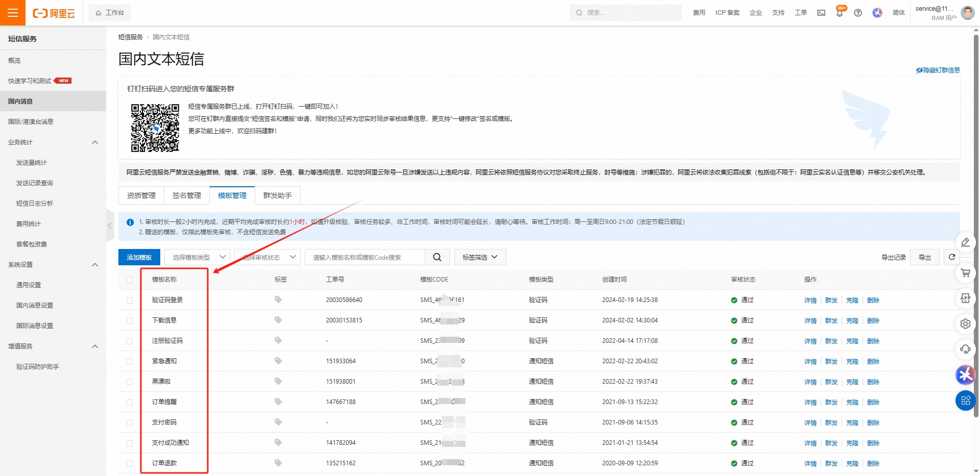
Task: Open the 选择模板类型 dropdown
Action: pyautogui.click(x=197, y=257)
